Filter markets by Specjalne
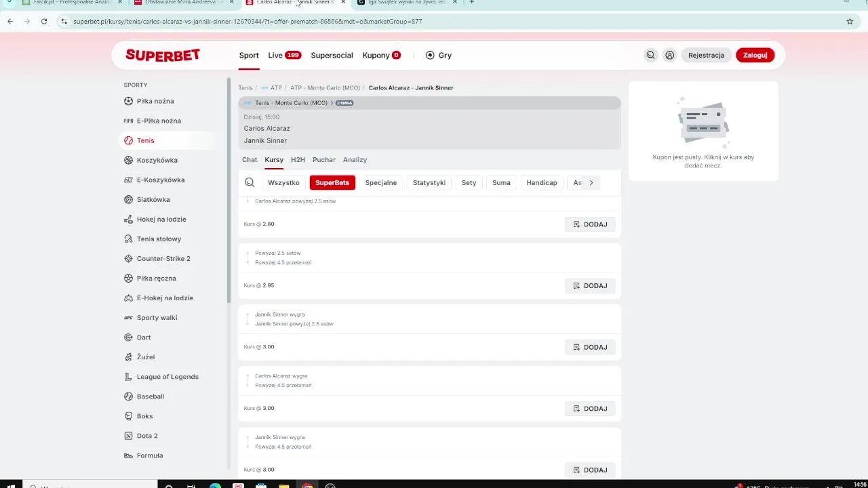 381,182
